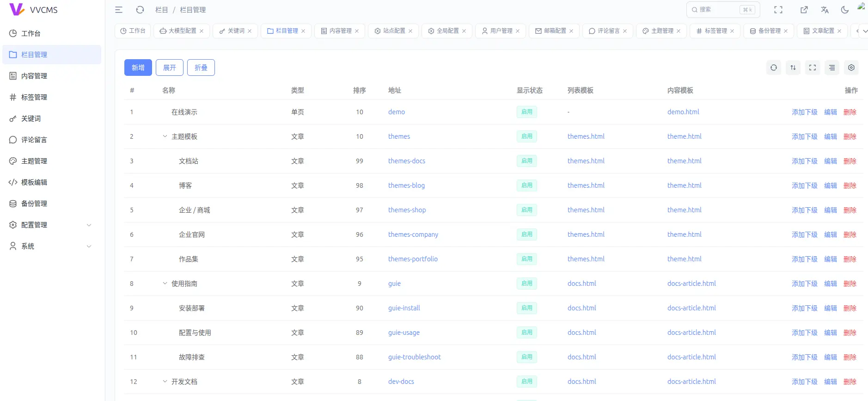The image size is (868, 401).
Task: Open 标签管理 in the sidebar
Action: 34,97
